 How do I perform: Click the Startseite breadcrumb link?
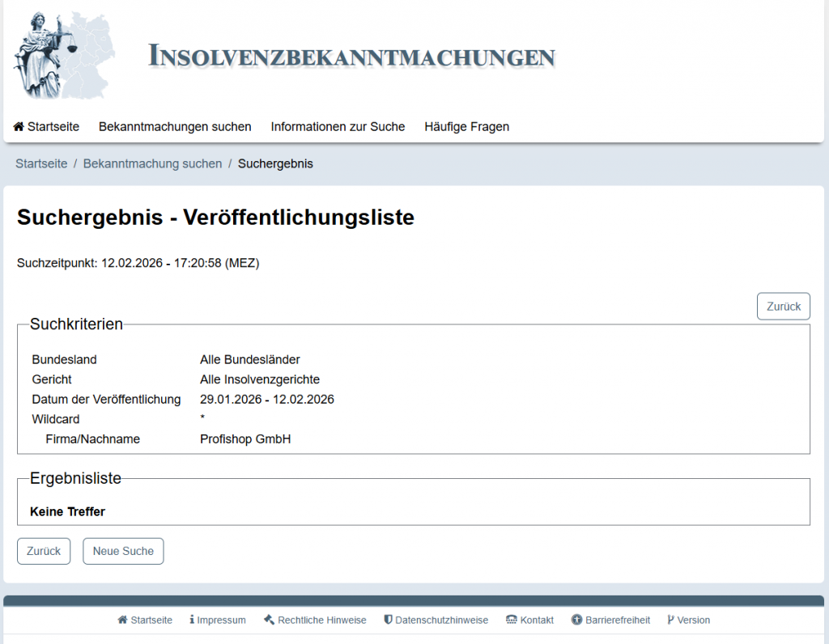click(x=41, y=163)
